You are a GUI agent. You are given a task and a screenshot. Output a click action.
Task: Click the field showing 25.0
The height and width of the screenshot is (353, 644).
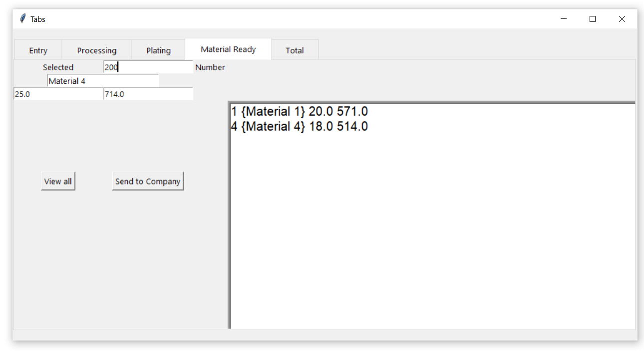(57, 94)
